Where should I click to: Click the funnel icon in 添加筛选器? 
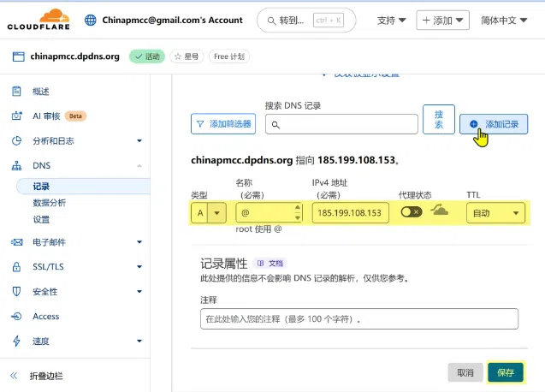tap(200, 124)
